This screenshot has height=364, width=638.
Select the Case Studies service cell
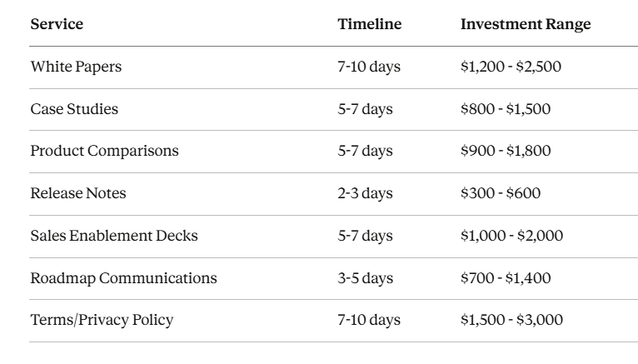tap(74, 109)
